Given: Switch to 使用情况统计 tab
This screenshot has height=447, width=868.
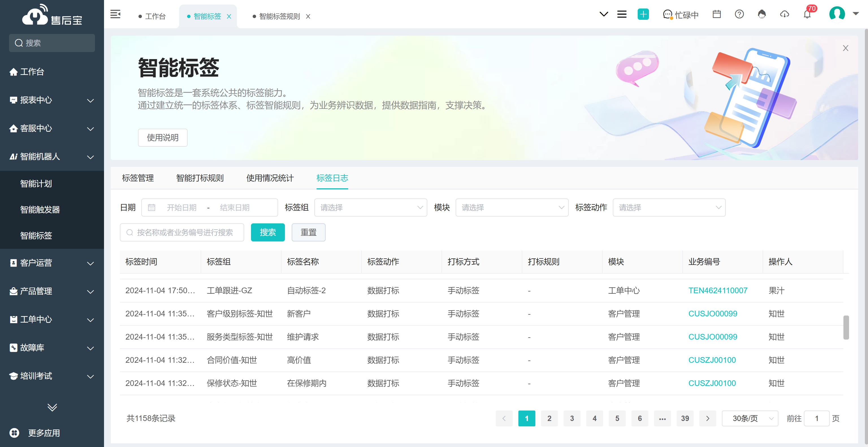Looking at the screenshot, I should [x=270, y=178].
